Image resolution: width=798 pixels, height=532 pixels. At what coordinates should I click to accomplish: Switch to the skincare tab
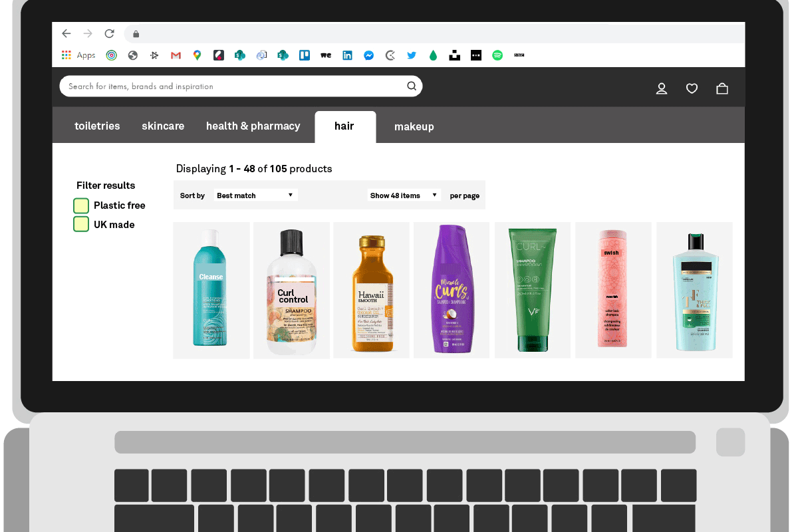pyautogui.click(x=163, y=126)
